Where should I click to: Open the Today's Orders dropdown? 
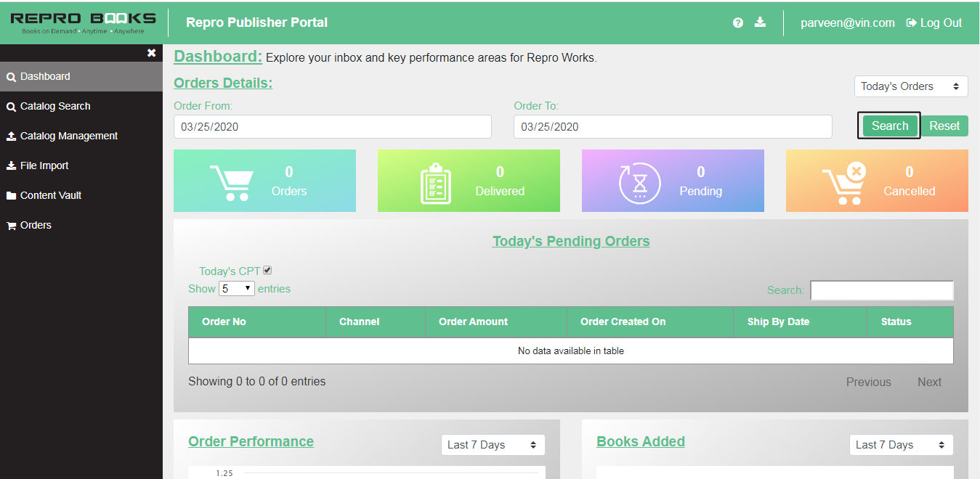click(910, 86)
